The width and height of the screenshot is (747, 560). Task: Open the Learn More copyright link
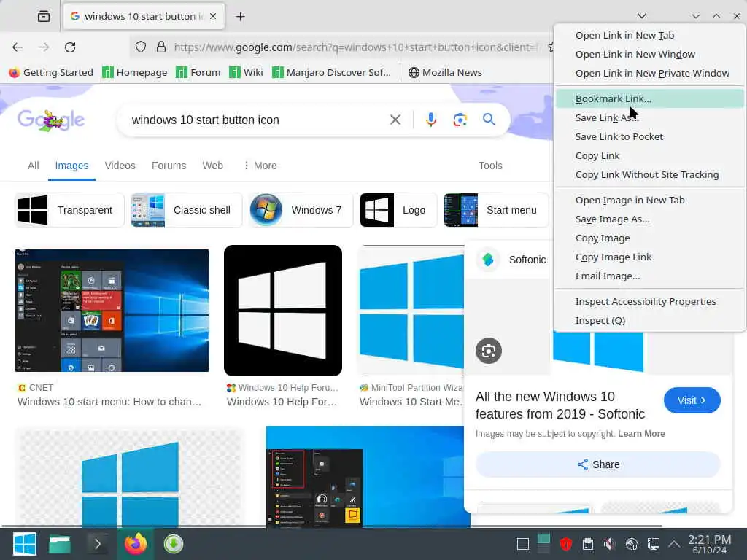coord(641,434)
